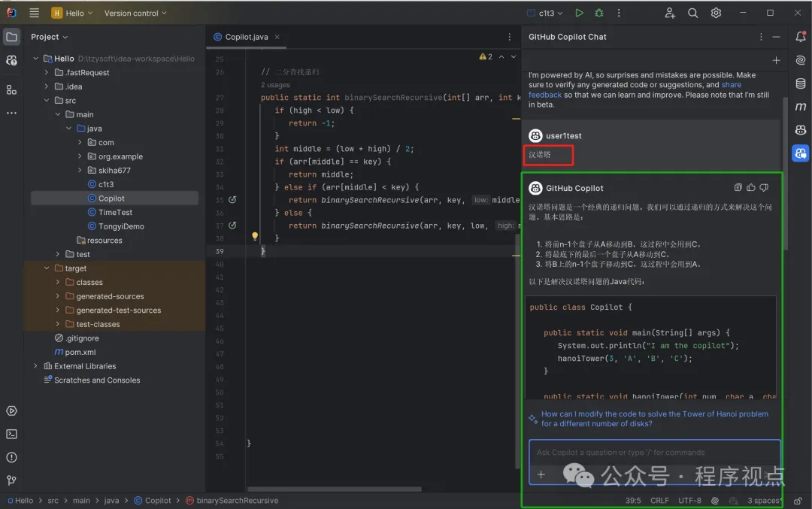Open the Code With Me user icon
This screenshot has width=812, height=509.
point(670,13)
